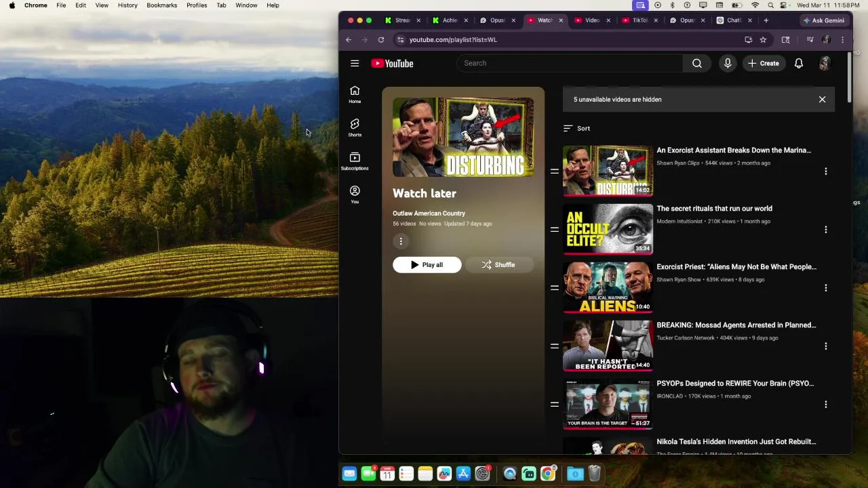868x488 pixels.
Task: Open Spotlight search in menu bar
Action: [x=770, y=5]
